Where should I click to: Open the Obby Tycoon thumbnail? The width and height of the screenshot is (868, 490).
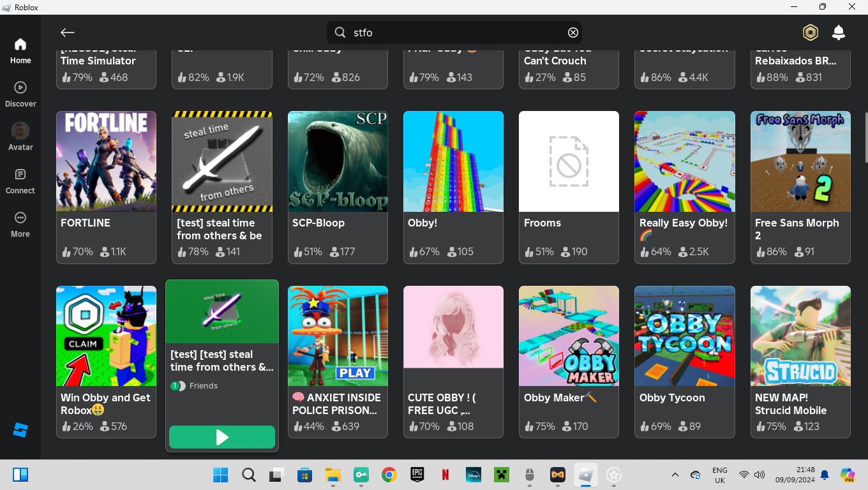point(685,336)
